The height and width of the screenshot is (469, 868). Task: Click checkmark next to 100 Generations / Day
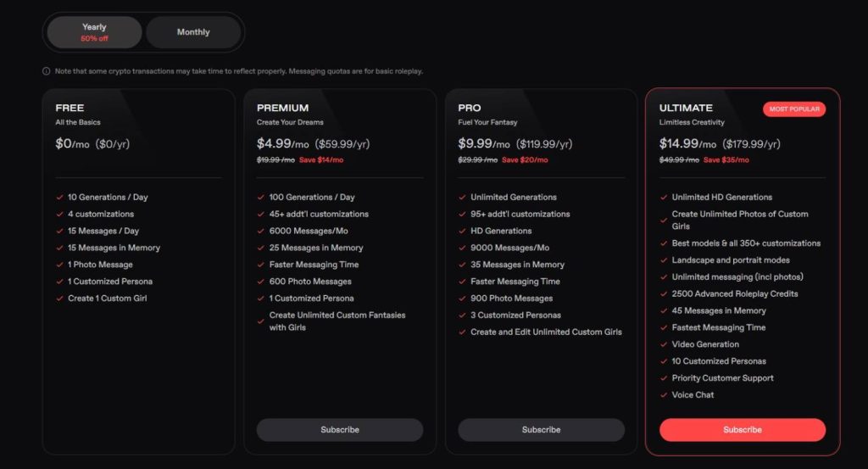(x=260, y=197)
